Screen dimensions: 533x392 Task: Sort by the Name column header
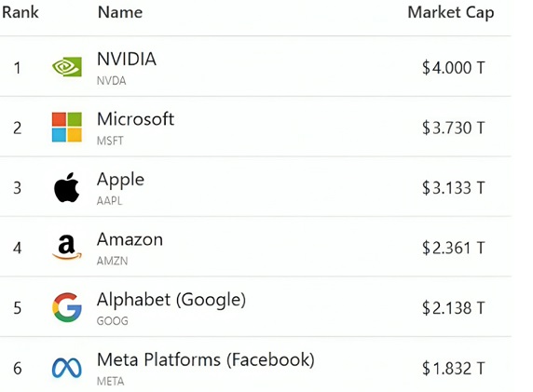coord(120,12)
